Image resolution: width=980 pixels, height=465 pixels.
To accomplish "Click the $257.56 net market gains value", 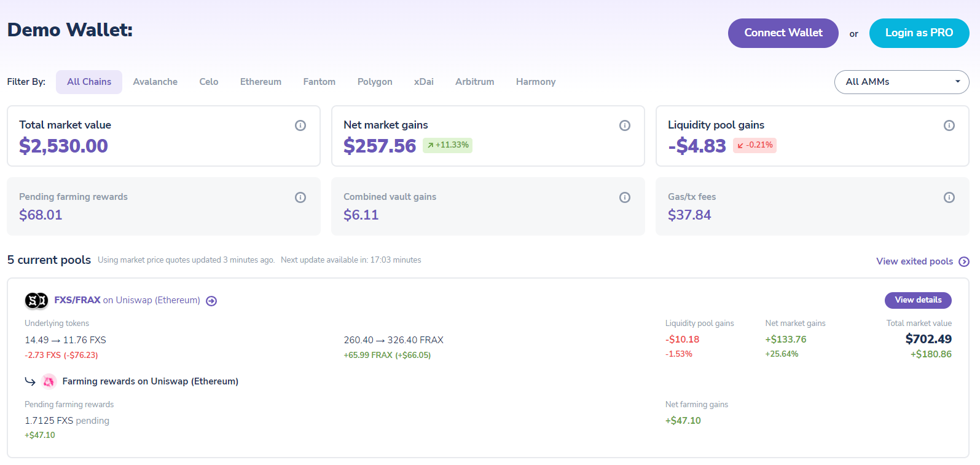I will point(380,146).
